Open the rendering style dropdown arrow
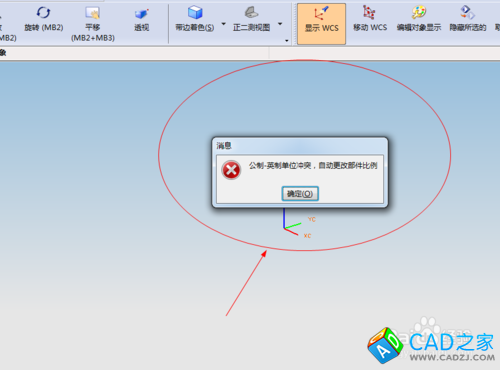Image resolution: width=500 pixels, height=370 pixels. click(223, 24)
